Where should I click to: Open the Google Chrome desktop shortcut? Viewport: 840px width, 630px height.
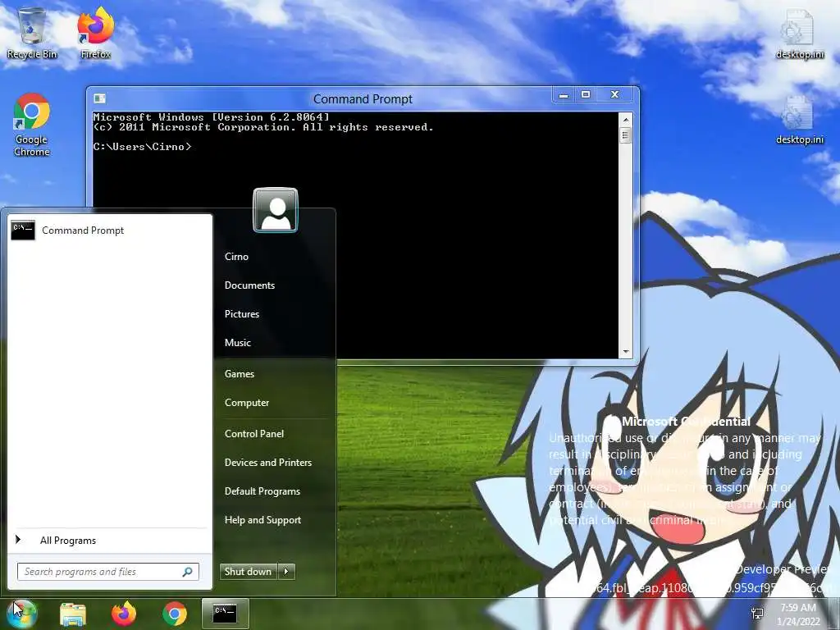pos(32,125)
